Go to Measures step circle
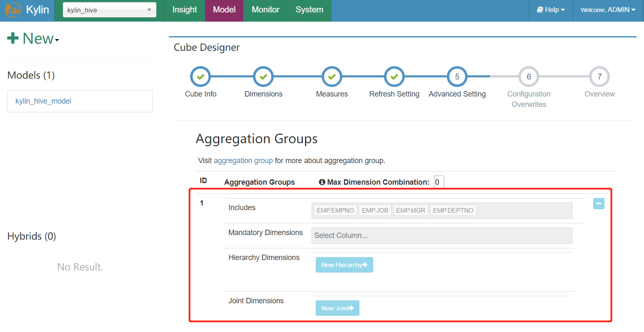The height and width of the screenshot is (332, 644). pyautogui.click(x=332, y=77)
